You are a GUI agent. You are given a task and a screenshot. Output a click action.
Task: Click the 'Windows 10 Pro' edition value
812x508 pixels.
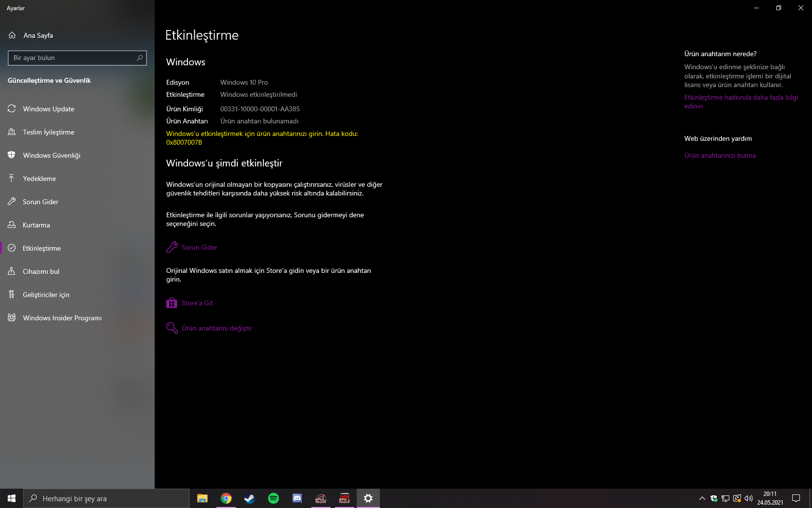(x=244, y=82)
